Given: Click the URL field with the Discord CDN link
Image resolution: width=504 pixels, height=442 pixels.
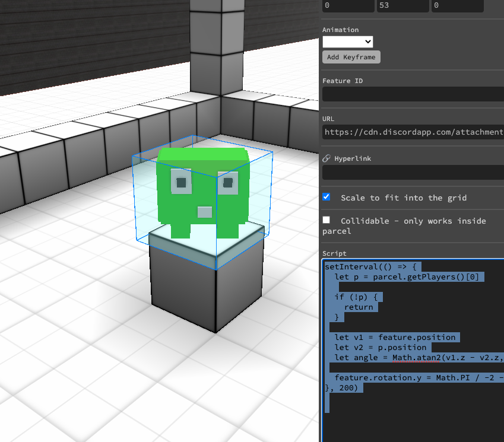Looking at the screenshot, I should tap(413, 132).
